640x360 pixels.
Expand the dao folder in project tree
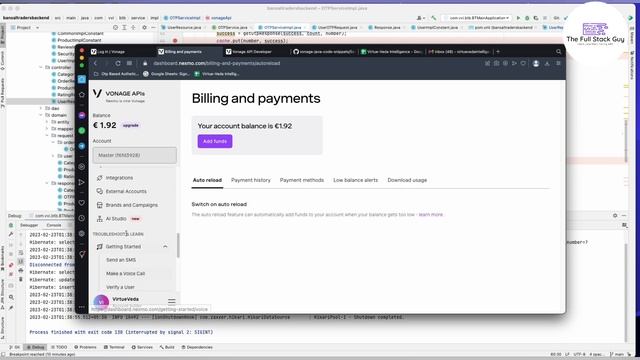41,108
